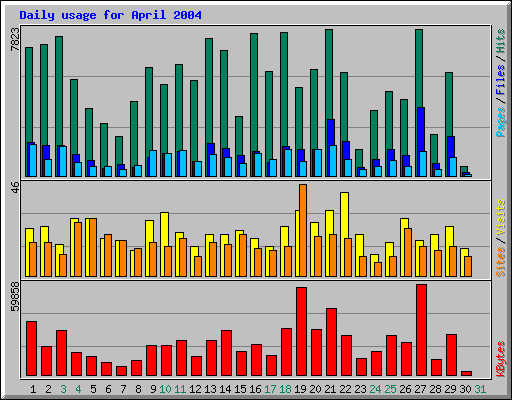Click the tall orange Sites bar for day 19

coord(303,230)
